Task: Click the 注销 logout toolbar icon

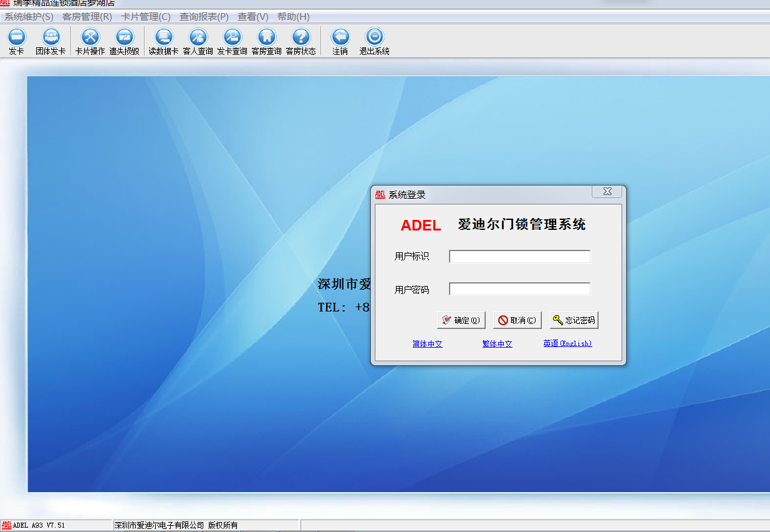Action: [340, 42]
